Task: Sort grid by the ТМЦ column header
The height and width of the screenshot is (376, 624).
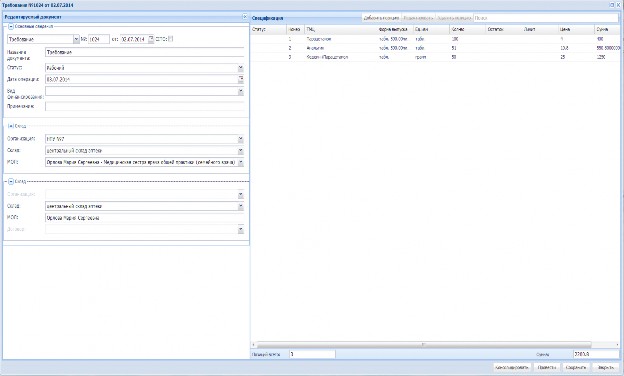Action: [x=341, y=29]
